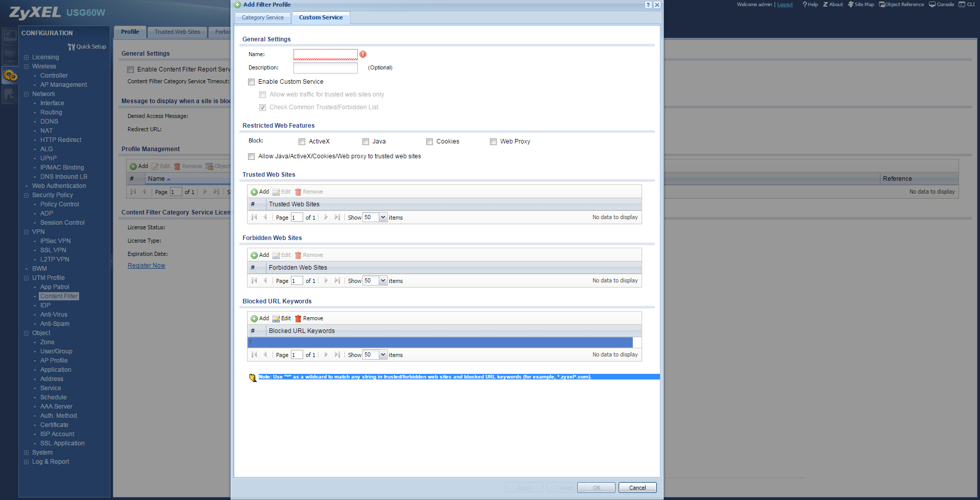Switch to the Category Service tab
The width and height of the screenshot is (980, 500).
(x=263, y=18)
